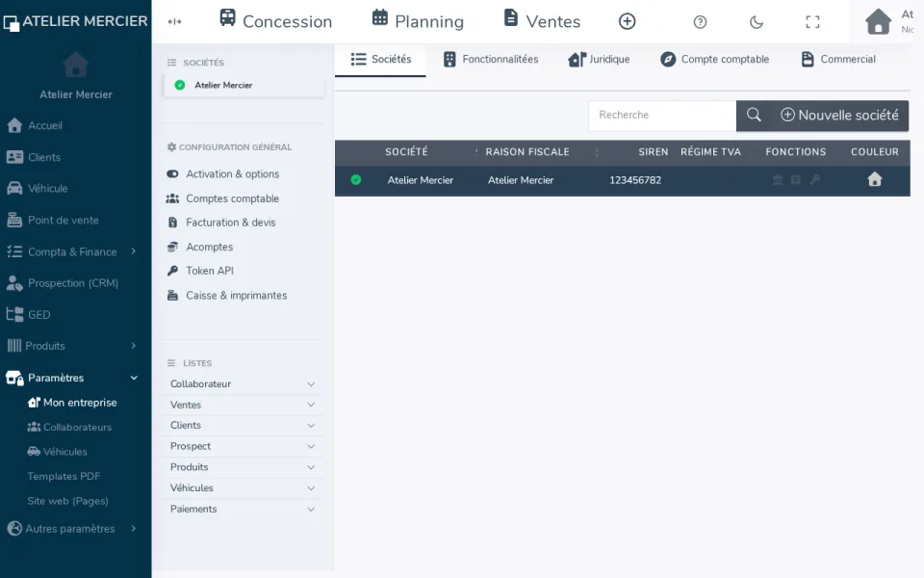The image size is (924, 578).
Task: Open the Ventes module in the top bar
Action: click(x=542, y=21)
